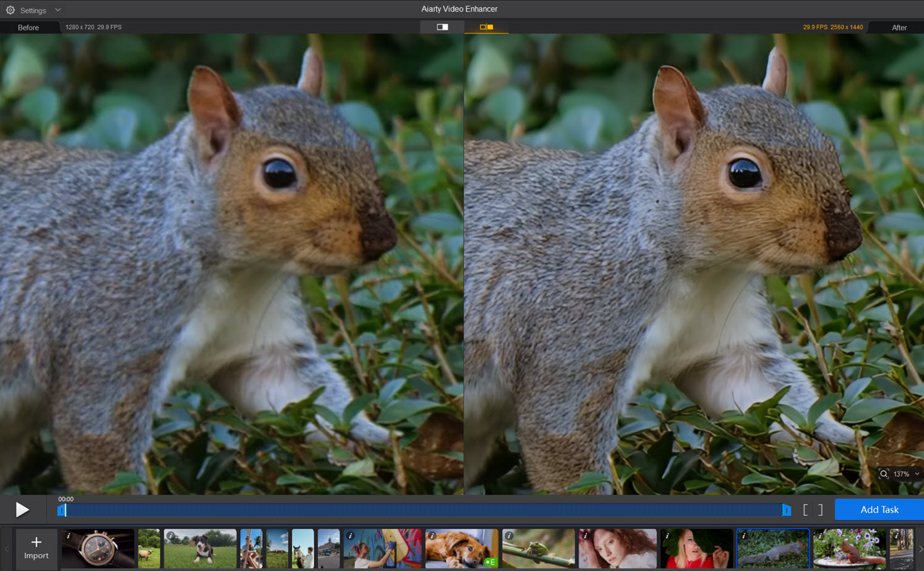
Task: Click the 00:00 timecode label
Action: click(66, 499)
